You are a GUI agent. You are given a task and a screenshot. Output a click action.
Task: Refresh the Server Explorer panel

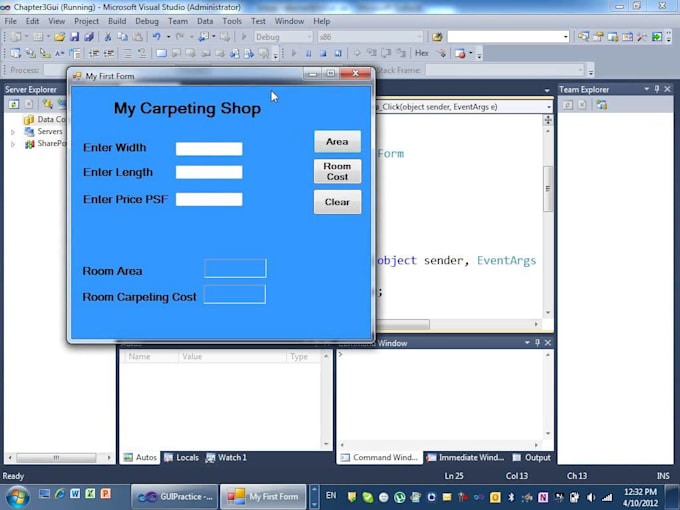pos(14,104)
